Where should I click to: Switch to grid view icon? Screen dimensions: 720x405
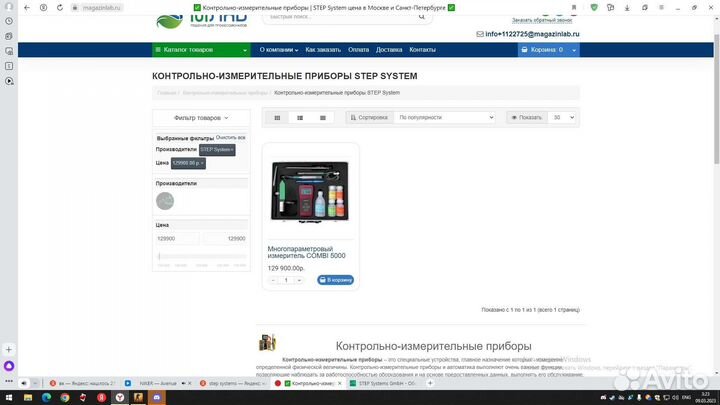pos(278,117)
